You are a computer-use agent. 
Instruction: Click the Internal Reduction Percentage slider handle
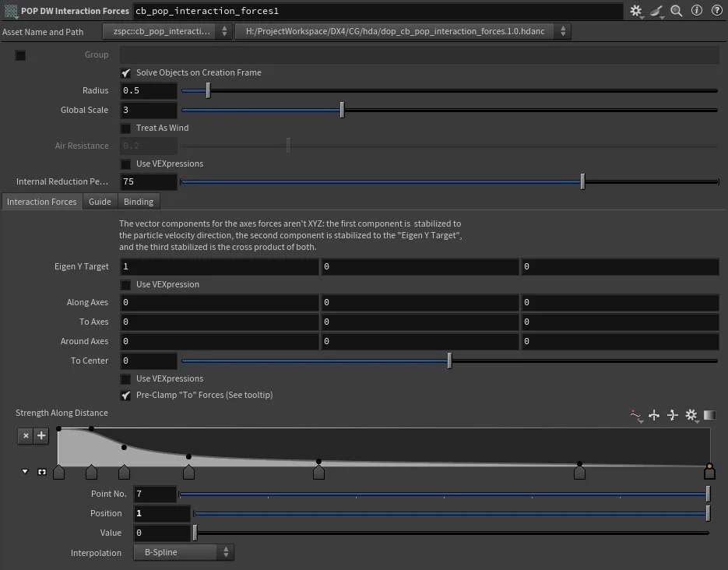[582, 181]
